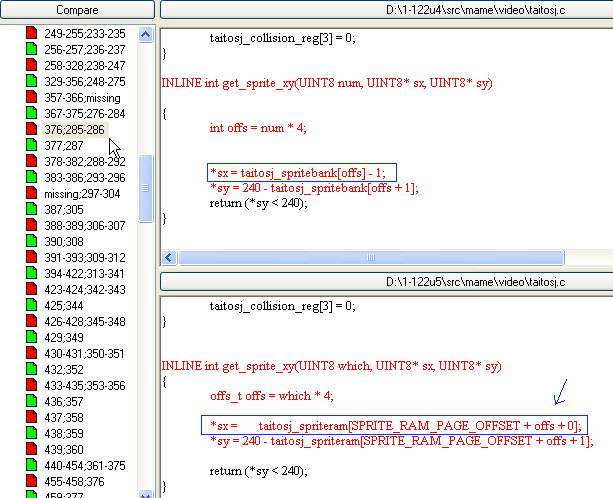Select difference entry 383-386;293-296

(x=84, y=177)
